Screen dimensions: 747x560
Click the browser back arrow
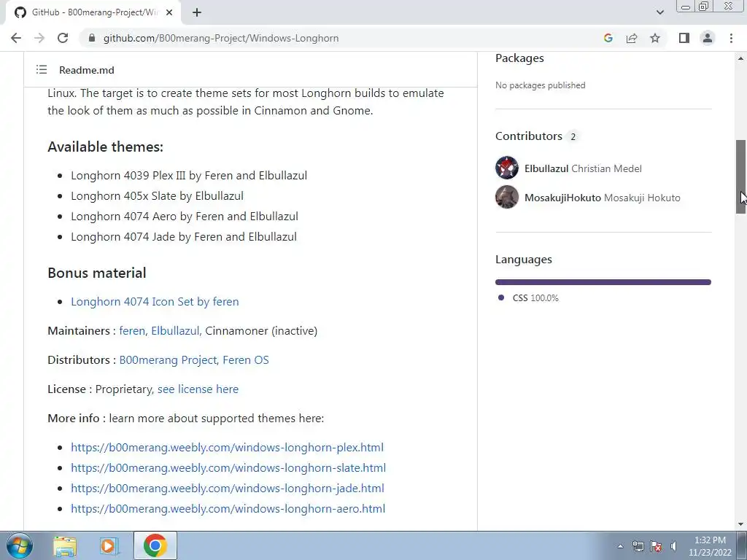click(x=16, y=38)
